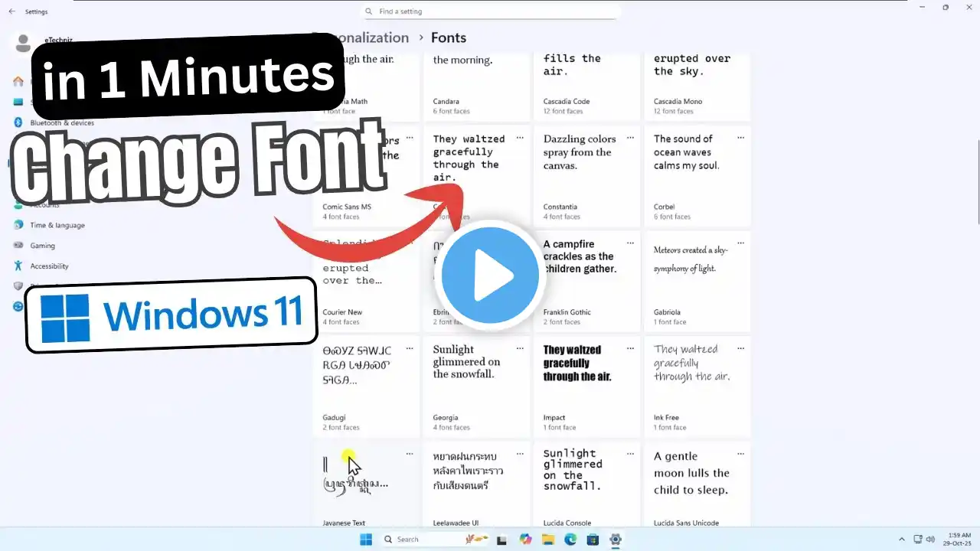Go back with the Settings back arrow
Screen dimensions: 980x551
coord(11,11)
